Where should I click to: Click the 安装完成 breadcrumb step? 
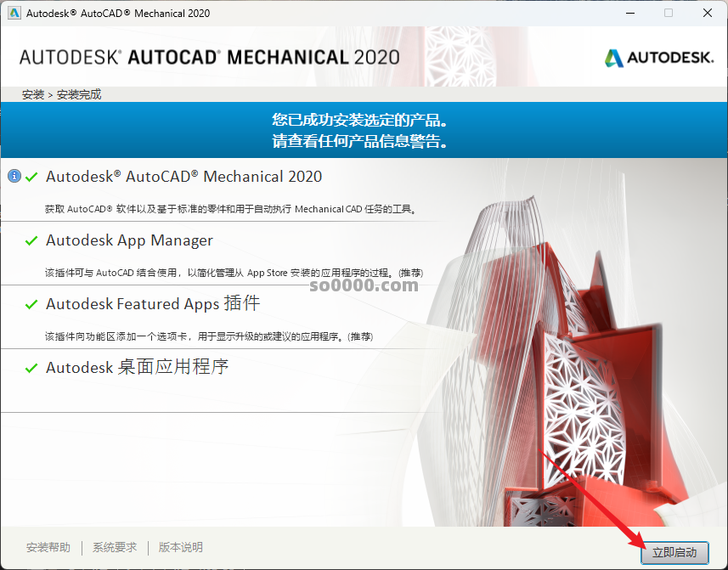(x=79, y=94)
